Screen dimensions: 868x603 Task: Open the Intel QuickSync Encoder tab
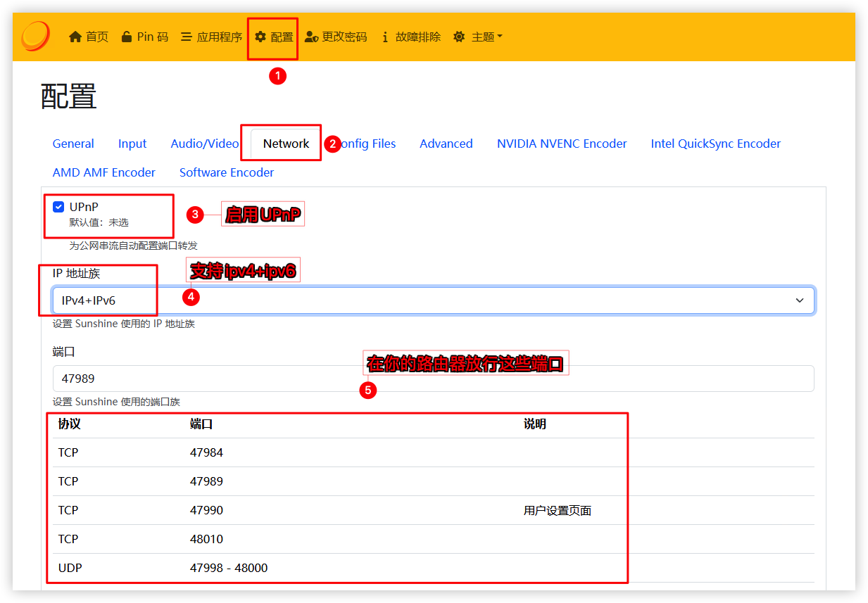tap(716, 144)
